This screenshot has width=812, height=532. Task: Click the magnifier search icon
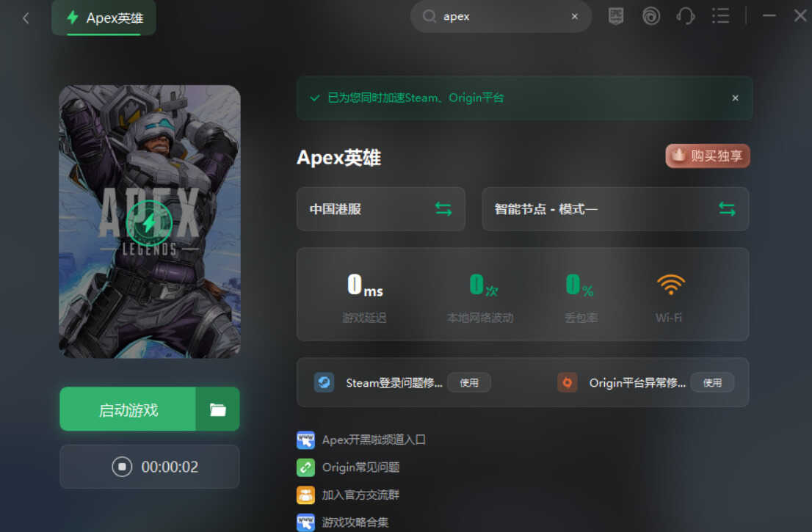[x=429, y=17]
